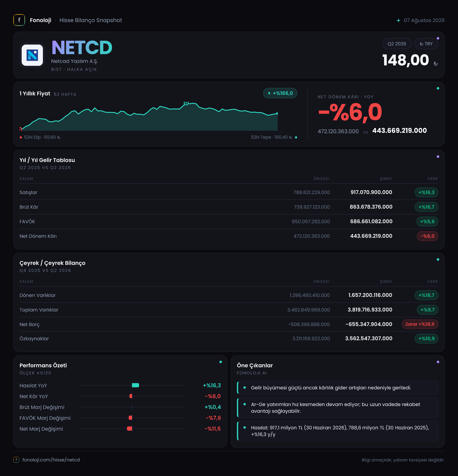Open the fonoloji.com/hisse/netcd link
Viewport: 458px width, 476px height.
(x=51, y=460)
